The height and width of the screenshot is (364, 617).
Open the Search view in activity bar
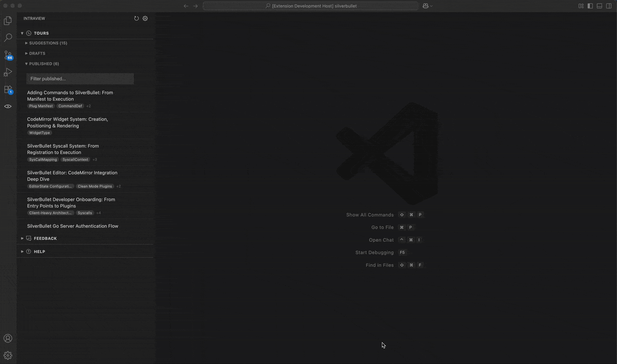pos(8,38)
